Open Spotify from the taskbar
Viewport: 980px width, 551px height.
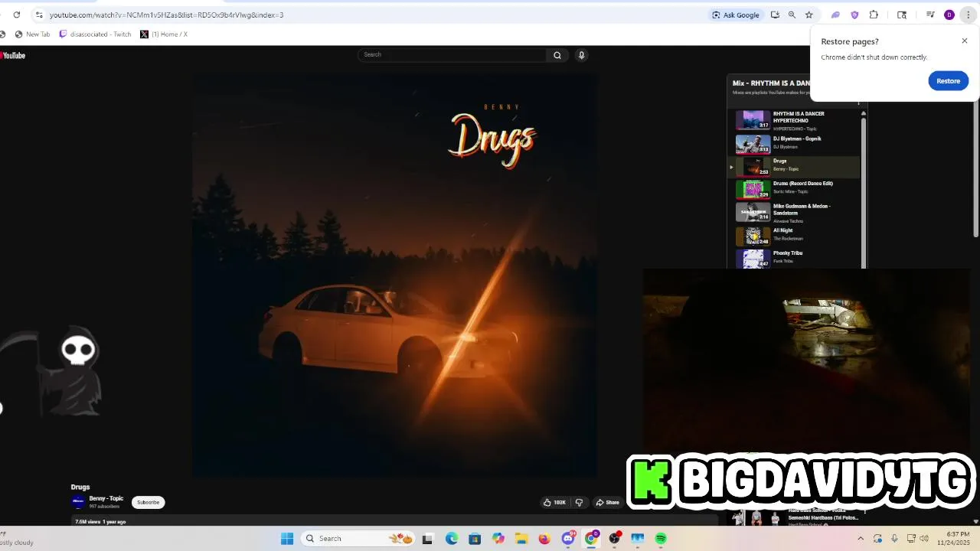(661, 539)
